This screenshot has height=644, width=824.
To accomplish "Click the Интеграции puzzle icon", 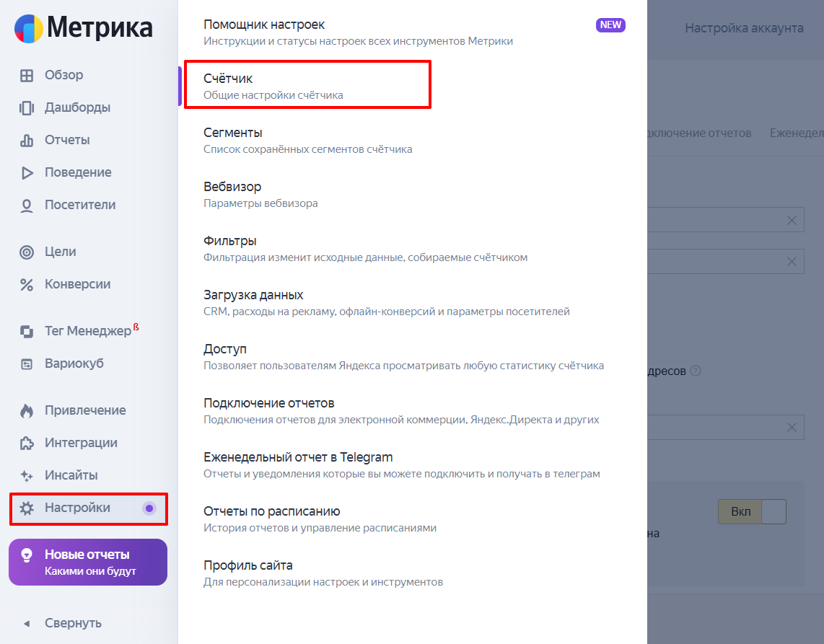I will [27, 444].
